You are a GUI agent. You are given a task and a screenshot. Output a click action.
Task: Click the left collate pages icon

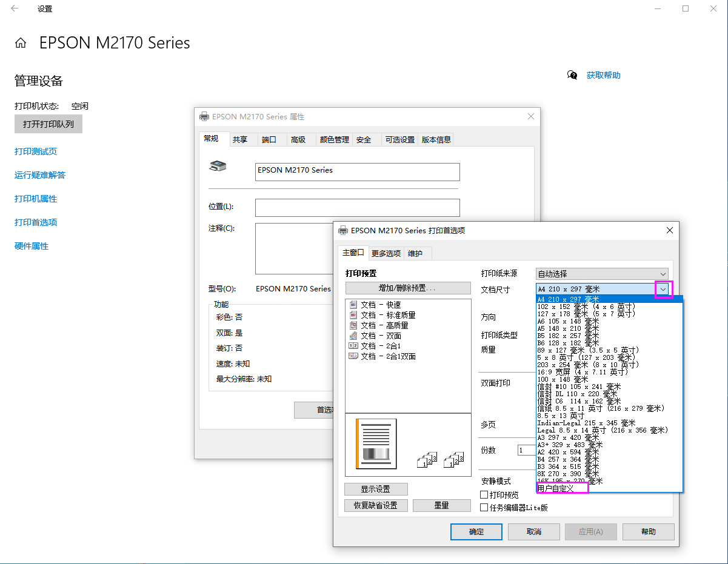coord(427,460)
